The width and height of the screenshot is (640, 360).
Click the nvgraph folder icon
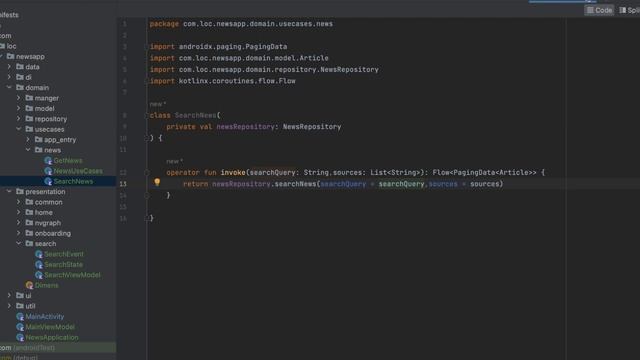coord(29,223)
